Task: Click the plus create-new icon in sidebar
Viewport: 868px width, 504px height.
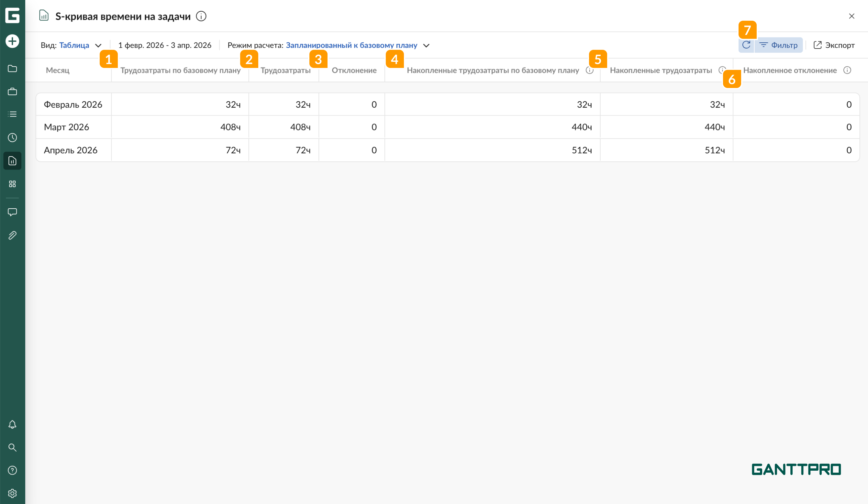Action: [x=12, y=41]
